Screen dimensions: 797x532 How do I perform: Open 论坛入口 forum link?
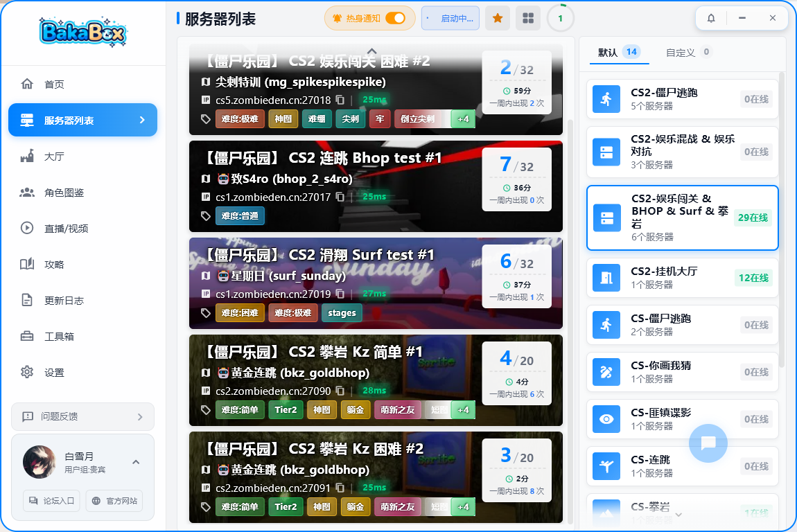point(51,501)
